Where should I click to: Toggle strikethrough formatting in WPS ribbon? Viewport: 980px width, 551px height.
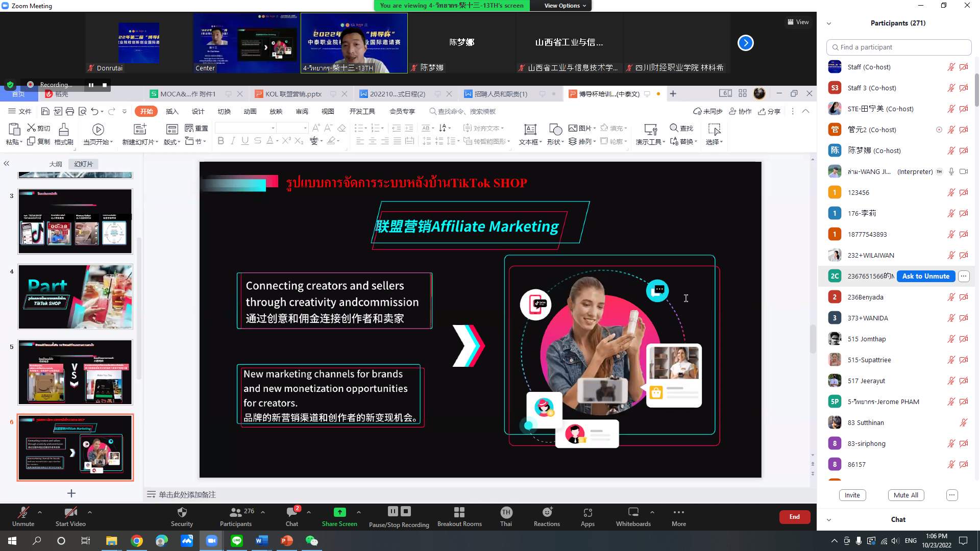point(257,141)
